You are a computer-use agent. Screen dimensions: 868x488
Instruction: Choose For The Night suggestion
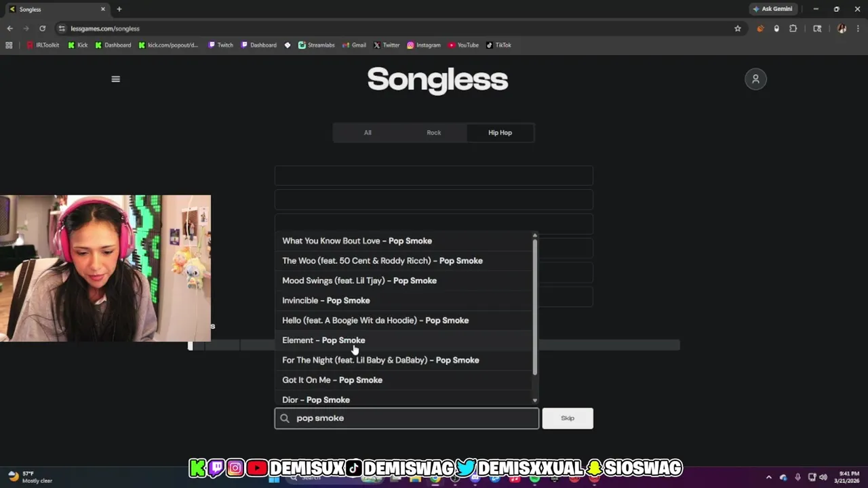[403, 360]
